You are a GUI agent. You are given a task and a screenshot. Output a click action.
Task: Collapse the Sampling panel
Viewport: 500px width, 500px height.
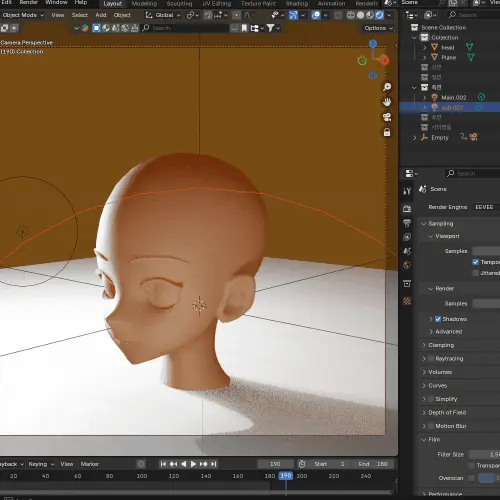[440, 223]
